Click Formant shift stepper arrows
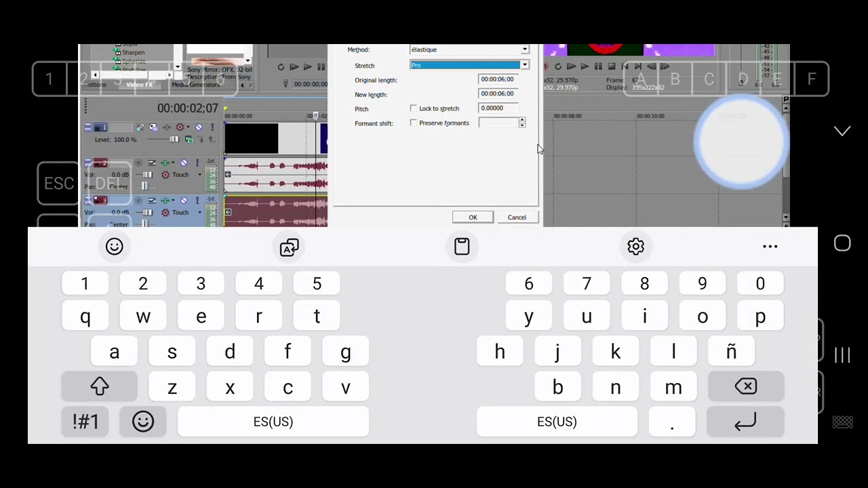The image size is (868, 488). 521,123
